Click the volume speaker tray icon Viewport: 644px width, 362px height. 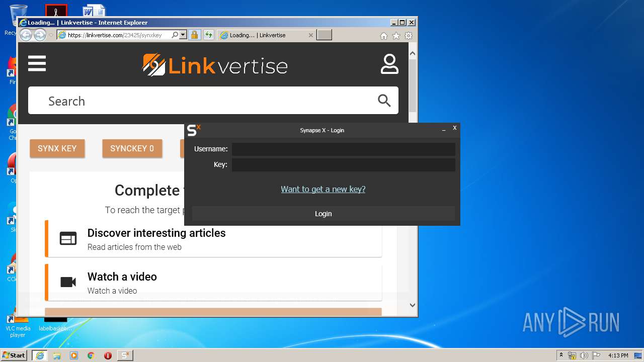click(x=584, y=355)
